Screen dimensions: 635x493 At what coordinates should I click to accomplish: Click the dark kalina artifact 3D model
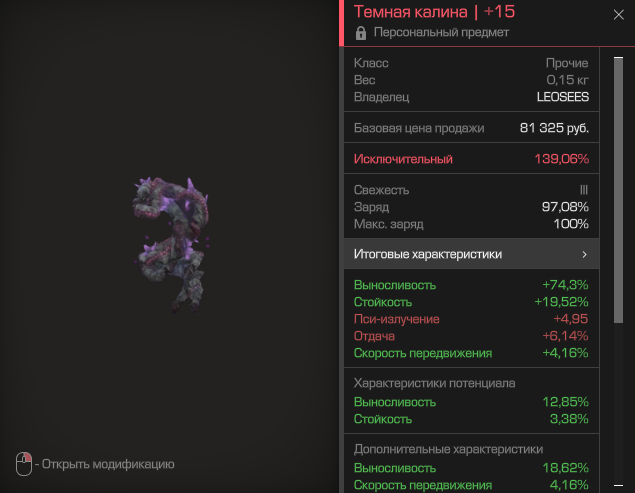click(x=171, y=245)
